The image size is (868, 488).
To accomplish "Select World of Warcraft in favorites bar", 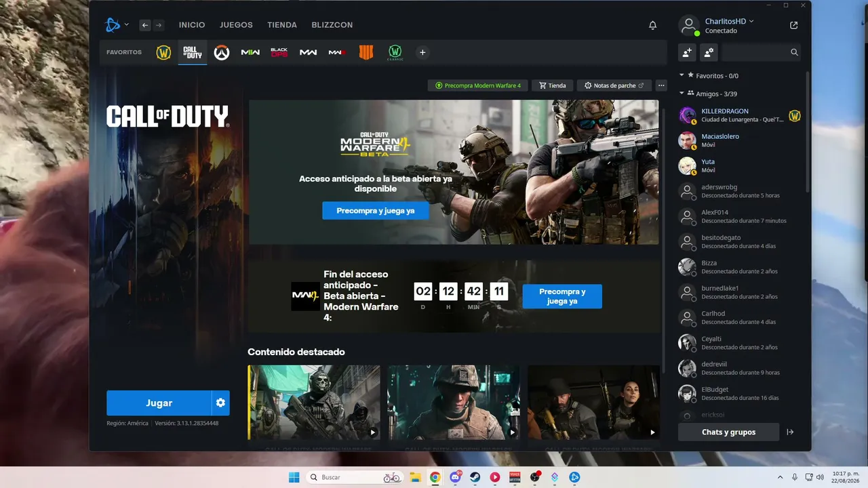I will pos(163,52).
